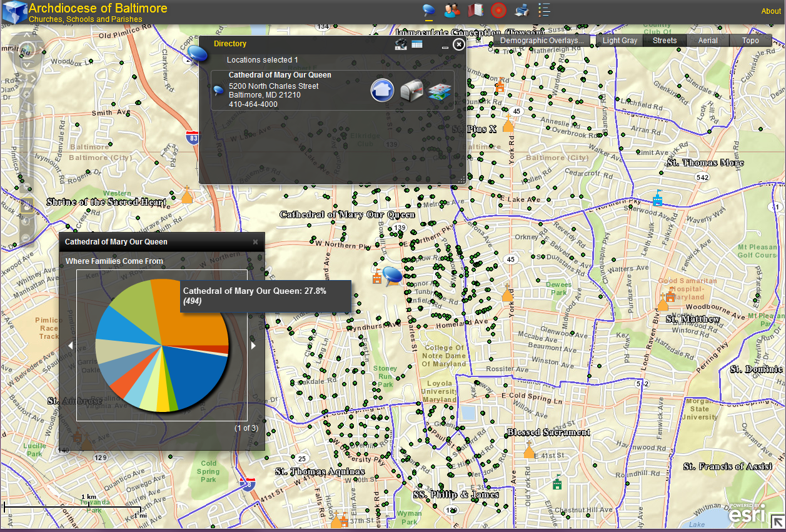Open the About link
This screenshot has width=786, height=532.
(x=771, y=11)
